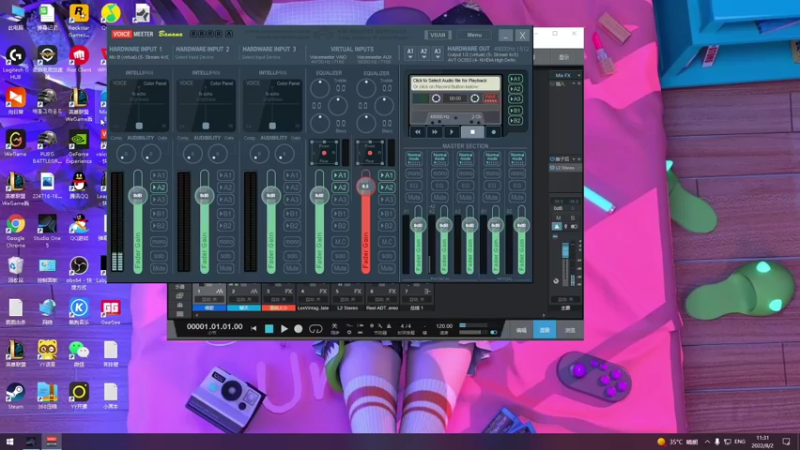Toggle A2 routing on Hardware Input 1
The image size is (800, 450).
(x=159, y=188)
